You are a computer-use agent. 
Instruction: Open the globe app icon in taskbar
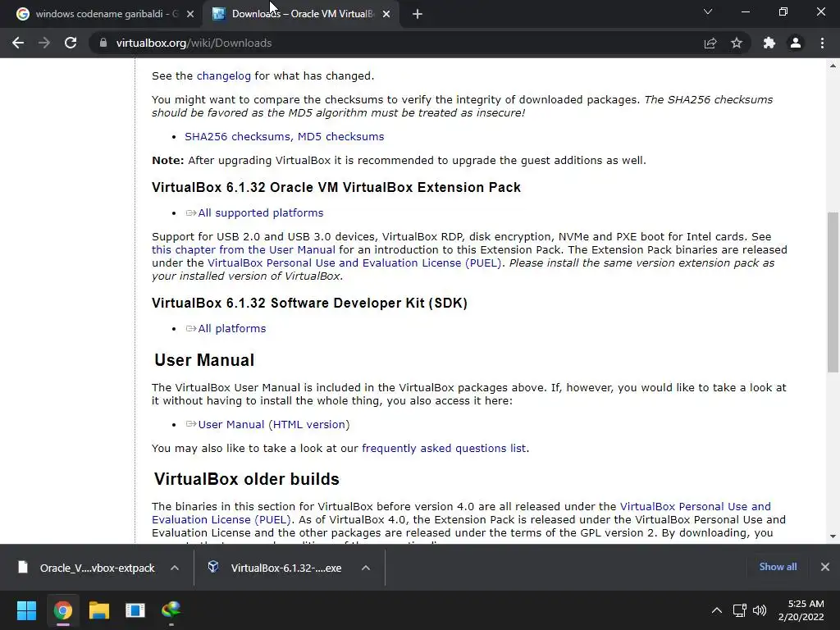pyautogui.click(x=171, y=610)
